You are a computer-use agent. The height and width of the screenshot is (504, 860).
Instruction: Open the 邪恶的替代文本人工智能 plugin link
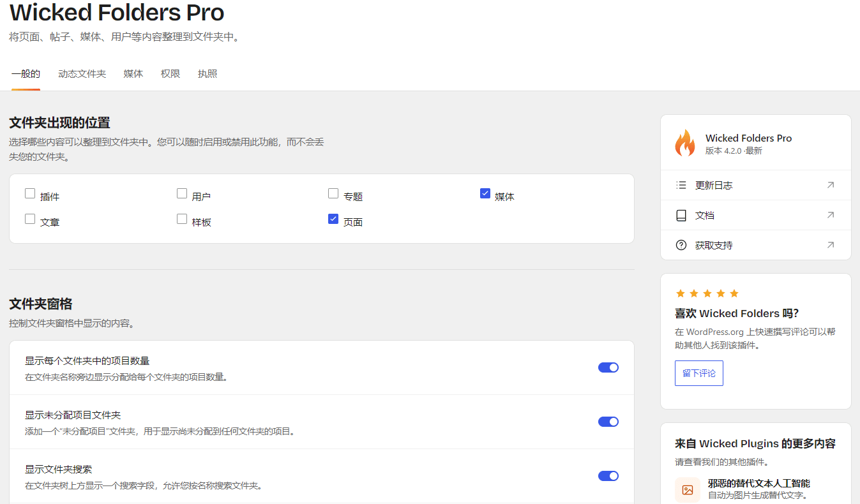pos(759,484)
